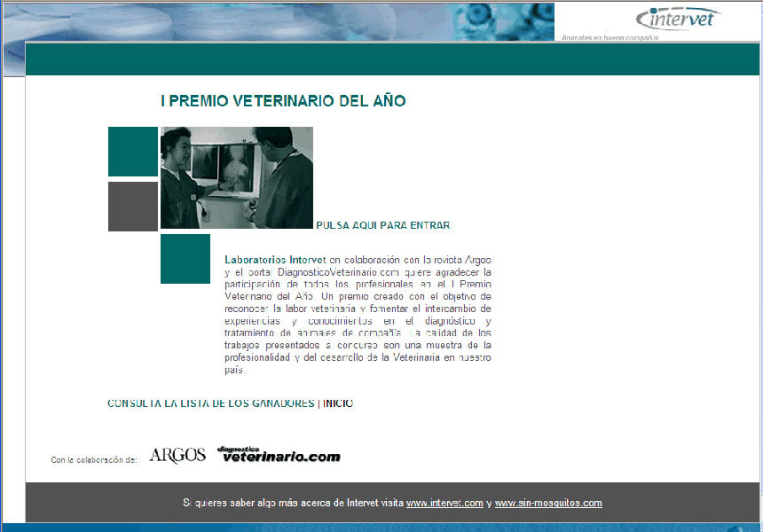The image size is (763, 532).
Task: Click the veterinarians X-ray photo
Action: tap(237, 177)
